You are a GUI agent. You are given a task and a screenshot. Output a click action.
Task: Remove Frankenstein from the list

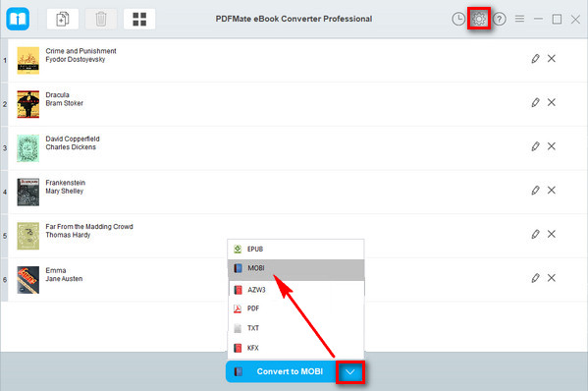click(x=552, y=191)
